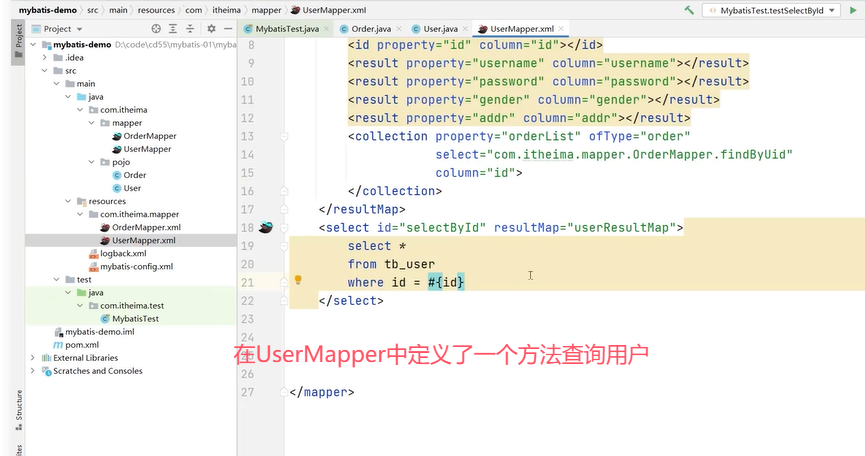Click breadcrumb 'resources' in navigation bar
865x456 pixels.
coord(156,10)
